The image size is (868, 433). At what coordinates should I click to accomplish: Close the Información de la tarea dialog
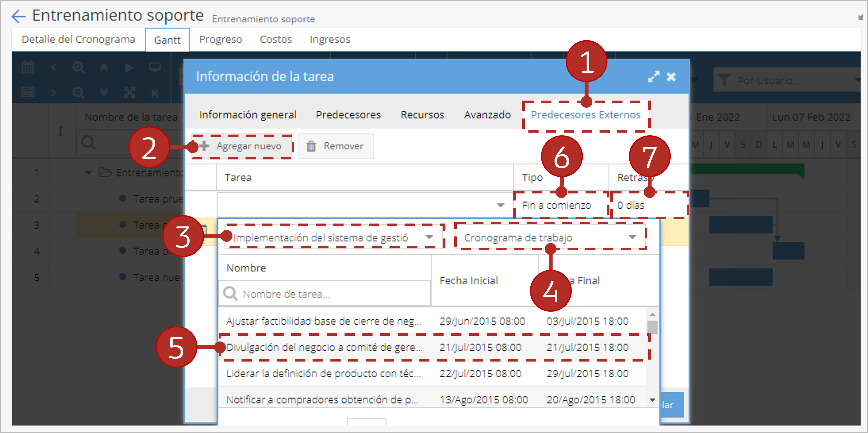671,77
